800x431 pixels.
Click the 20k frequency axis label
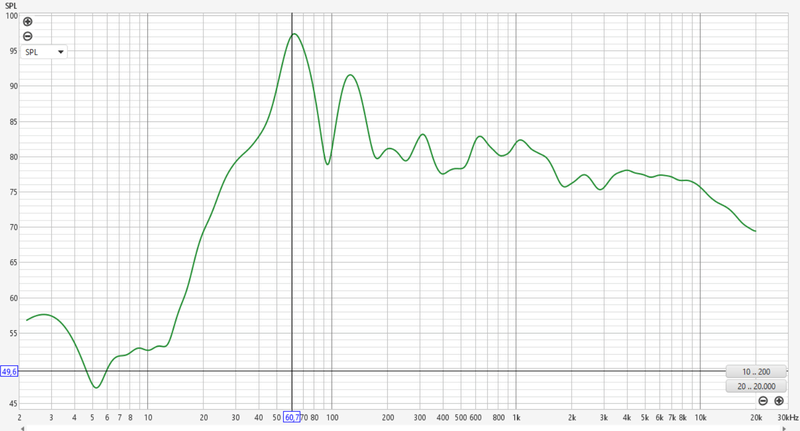point(756,417)
